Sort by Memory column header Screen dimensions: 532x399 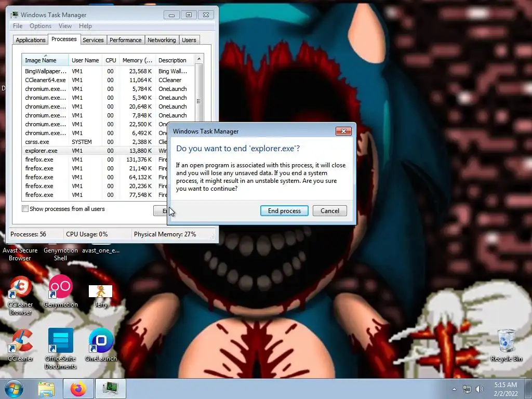137,60
